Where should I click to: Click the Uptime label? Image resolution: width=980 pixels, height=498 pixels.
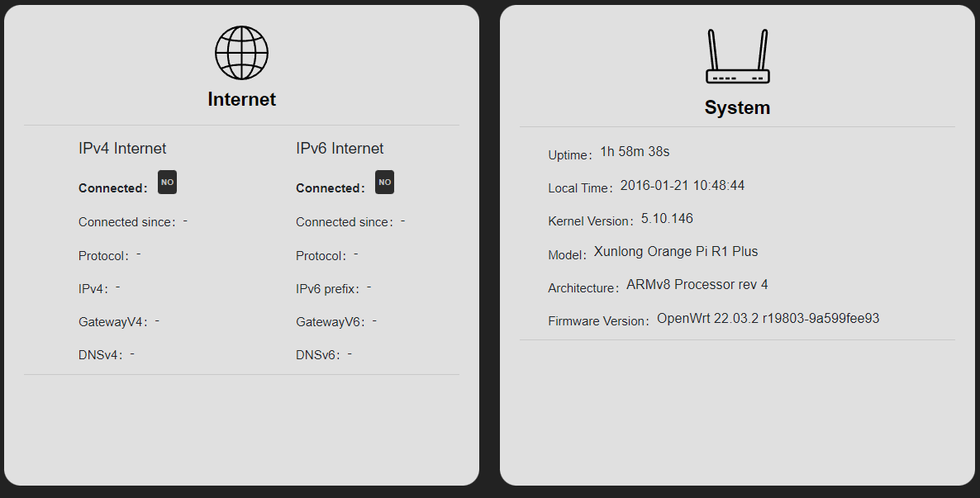pyautogui.click(x=571, y=155)
